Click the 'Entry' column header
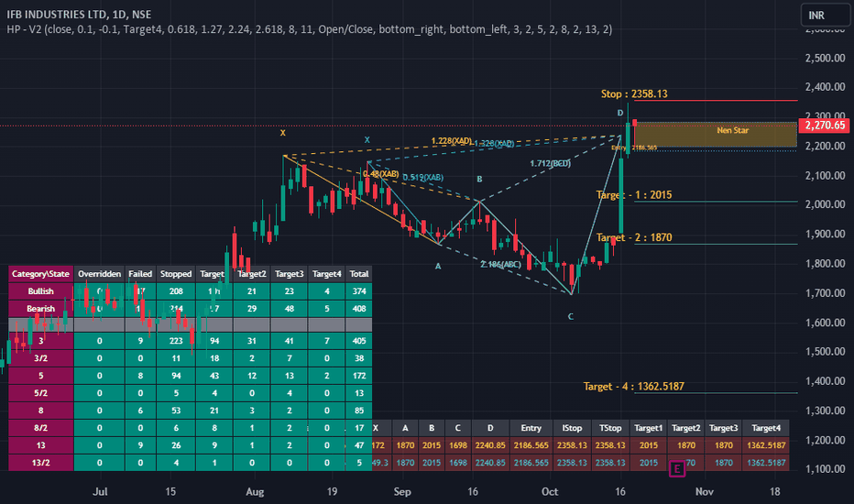854x504 pixels. 531,428
